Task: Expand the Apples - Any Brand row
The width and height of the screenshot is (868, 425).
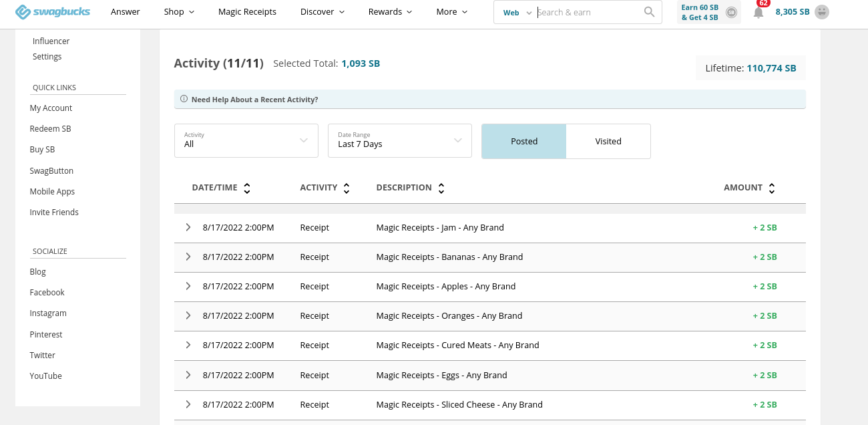Action: 188,286
